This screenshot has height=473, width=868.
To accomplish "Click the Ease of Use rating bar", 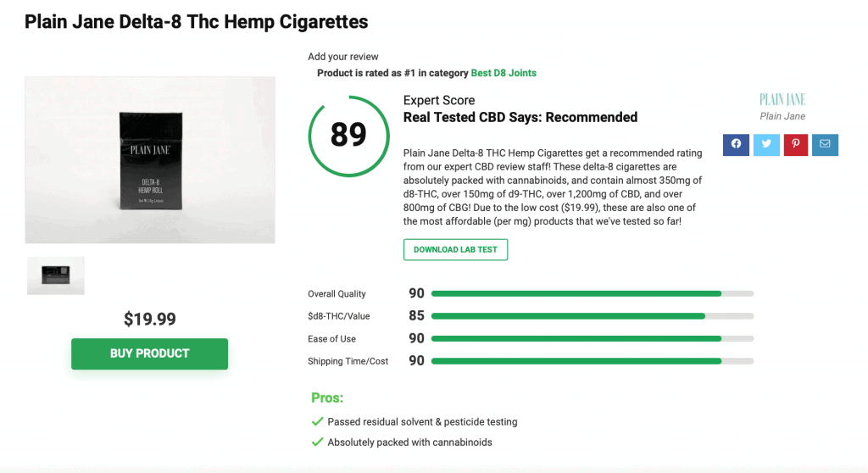I will (593, 338).
